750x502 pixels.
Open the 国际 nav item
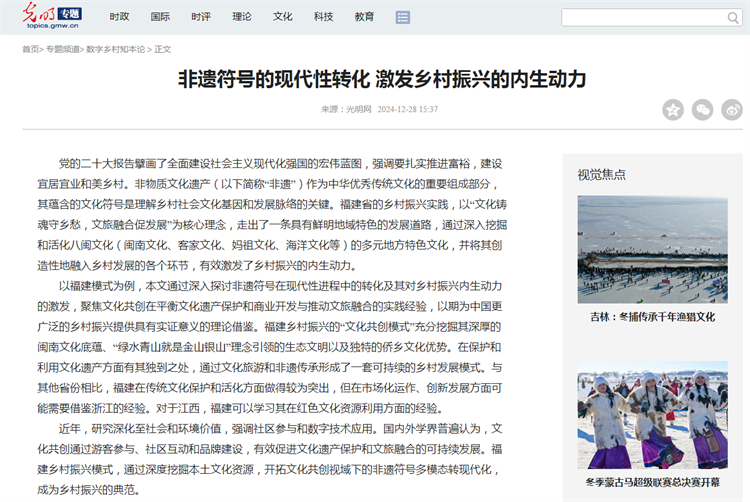tap(160, 17)
